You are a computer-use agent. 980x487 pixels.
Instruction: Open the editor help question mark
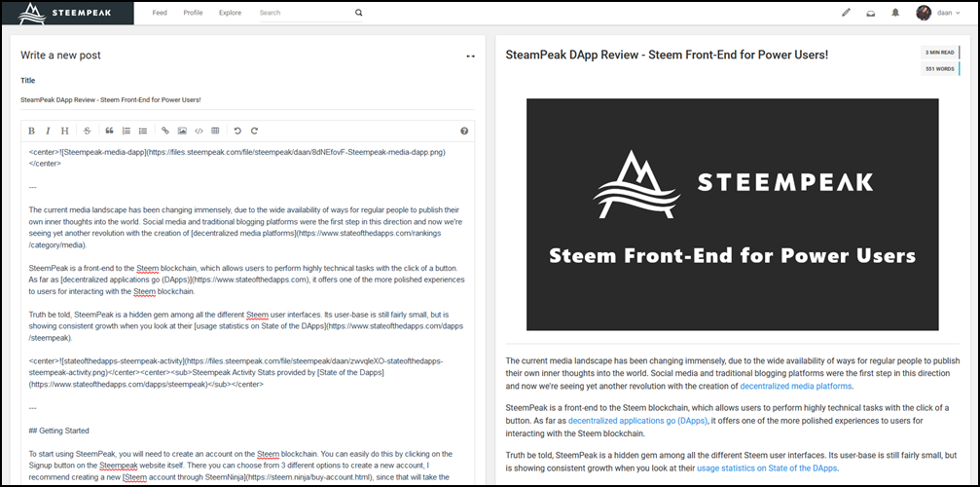(x=464, y=131)
